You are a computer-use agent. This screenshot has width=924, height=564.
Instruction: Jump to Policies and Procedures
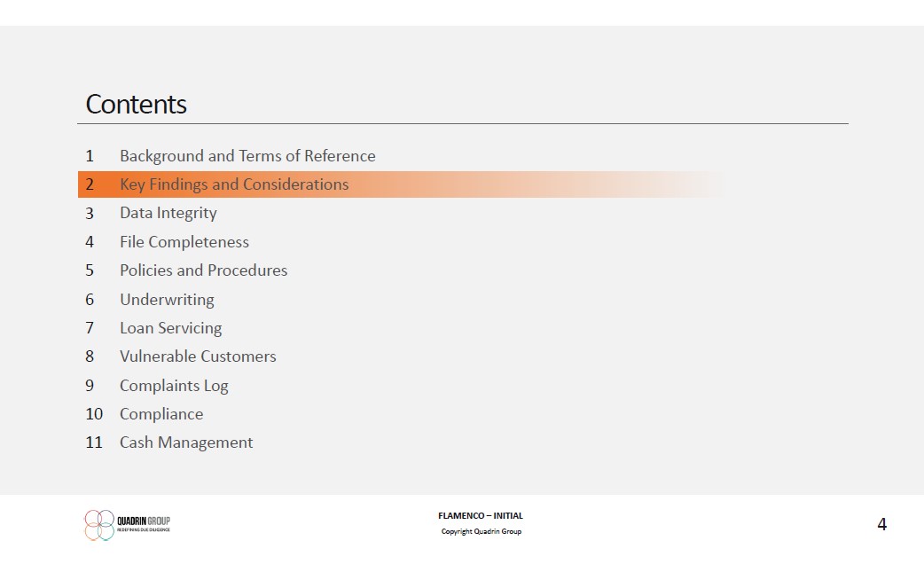coord(203,270)
